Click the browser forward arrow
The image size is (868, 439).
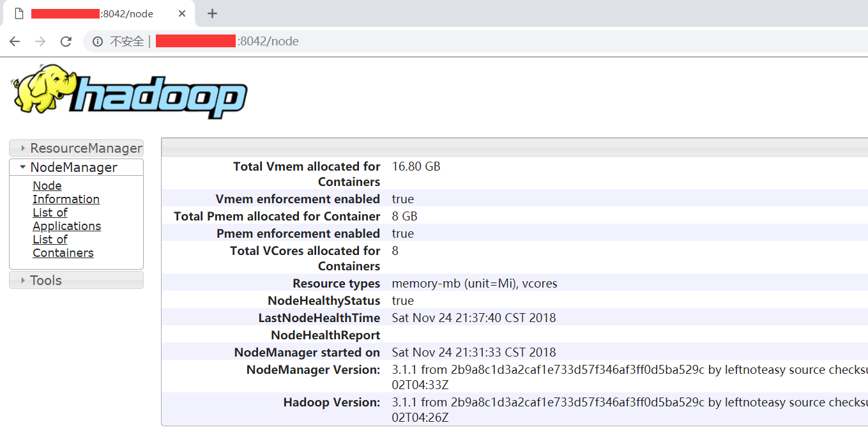(x=40, y=42)
